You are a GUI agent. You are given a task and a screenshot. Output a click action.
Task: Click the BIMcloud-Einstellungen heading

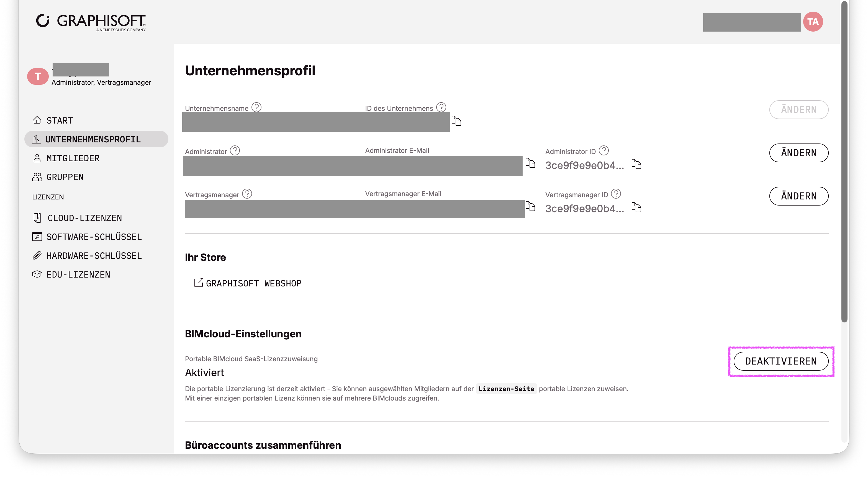pos(243,334)
